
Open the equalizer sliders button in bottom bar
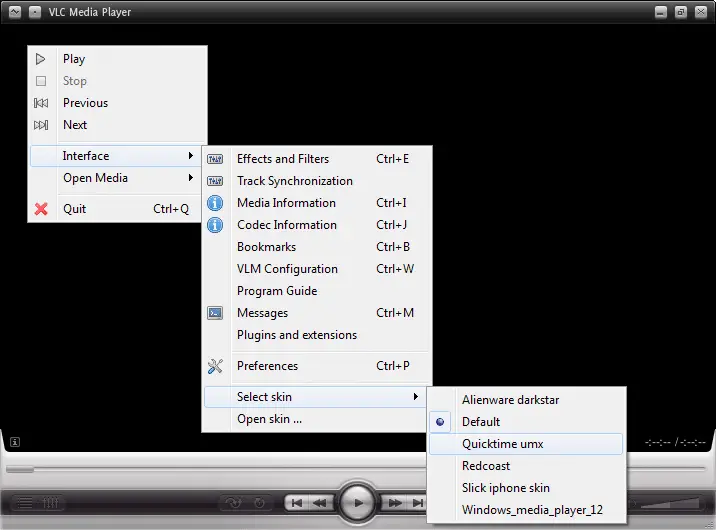tap(50, 503)
